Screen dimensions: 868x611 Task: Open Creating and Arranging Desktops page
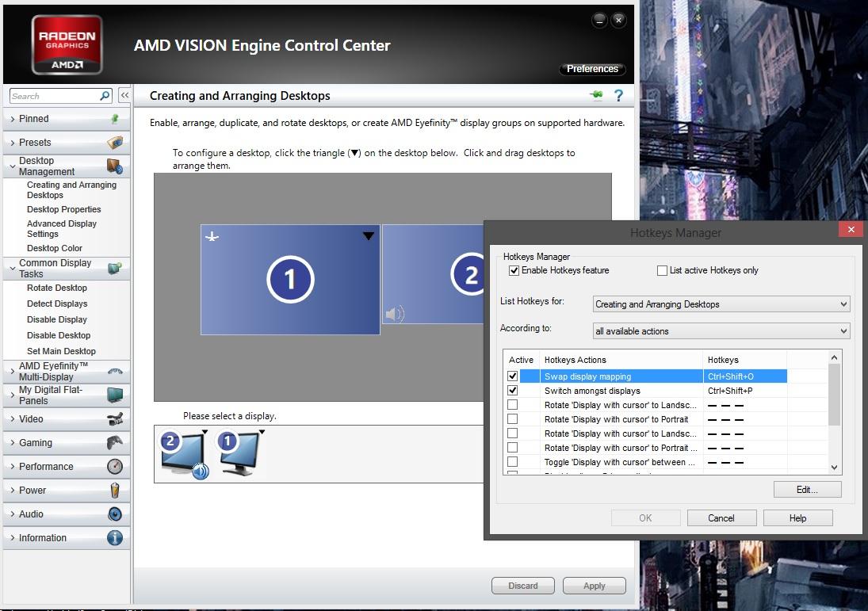tap(71, 190)
